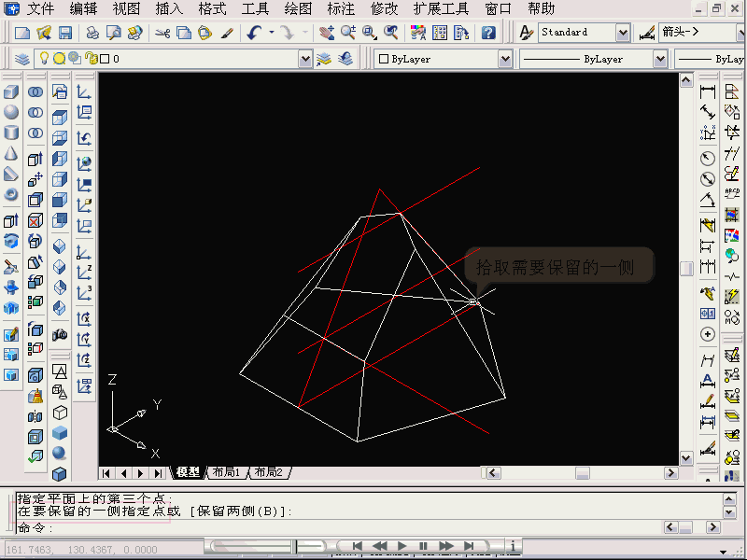
Task: Open the ByLayer color dropdown
Action: (x=504, y=59)
